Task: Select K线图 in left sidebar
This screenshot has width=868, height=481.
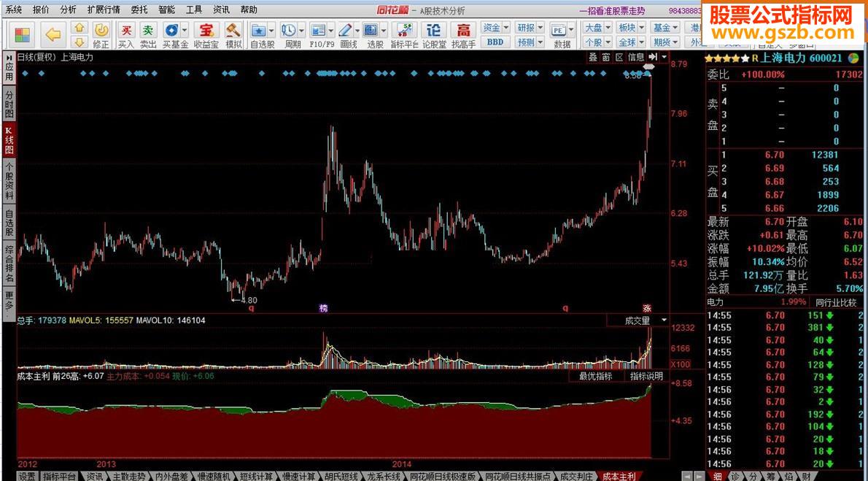Action: (x=8, y=140)
